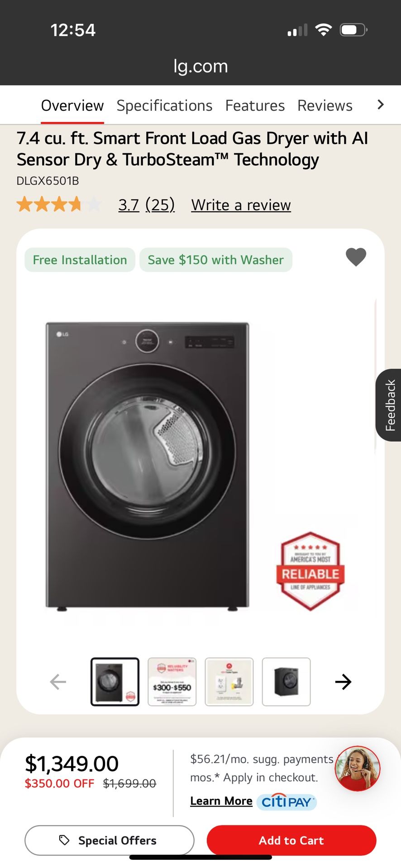Add dryer to wishlist with heart icon
Screen dimensions: 401x868
tap(356, 257)
